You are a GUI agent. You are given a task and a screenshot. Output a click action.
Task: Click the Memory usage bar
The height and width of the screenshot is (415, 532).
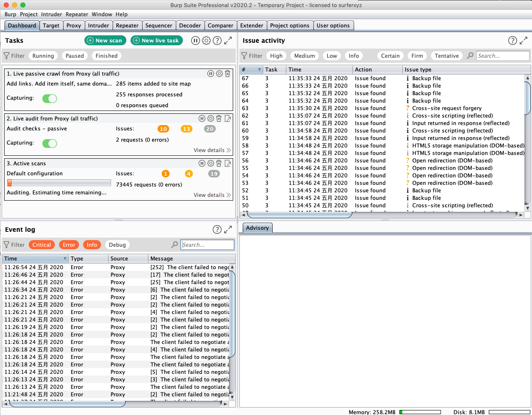(x=420, y=412)
